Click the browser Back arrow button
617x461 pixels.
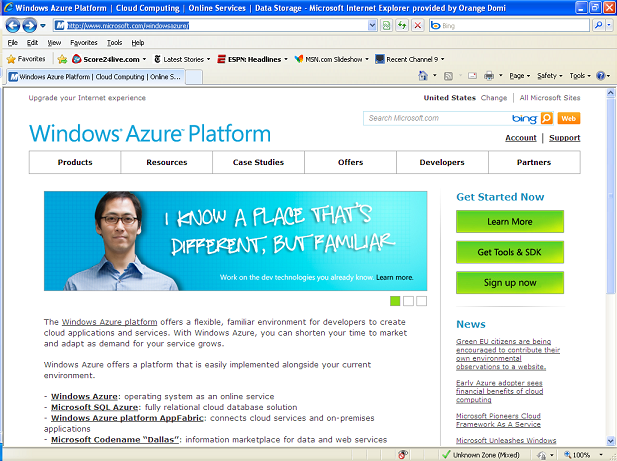pyautogui.click(x=13, y=26)
